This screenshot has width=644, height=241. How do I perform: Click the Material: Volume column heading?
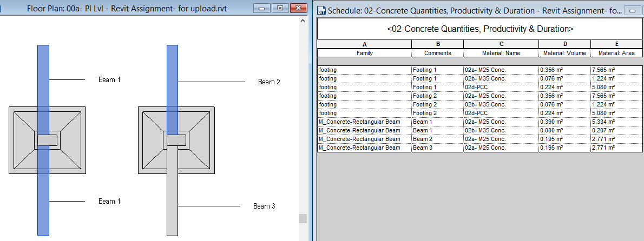(565, 53)
